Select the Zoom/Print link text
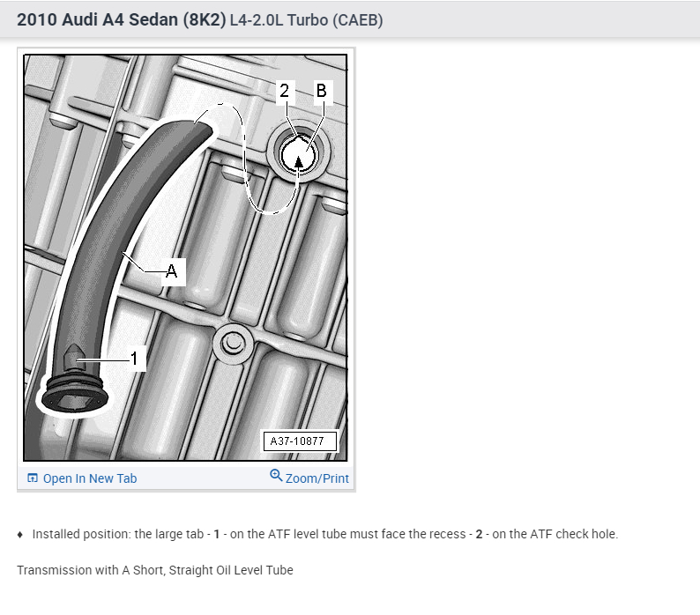The height and width of the screenshot is (615, 700). 317,478
